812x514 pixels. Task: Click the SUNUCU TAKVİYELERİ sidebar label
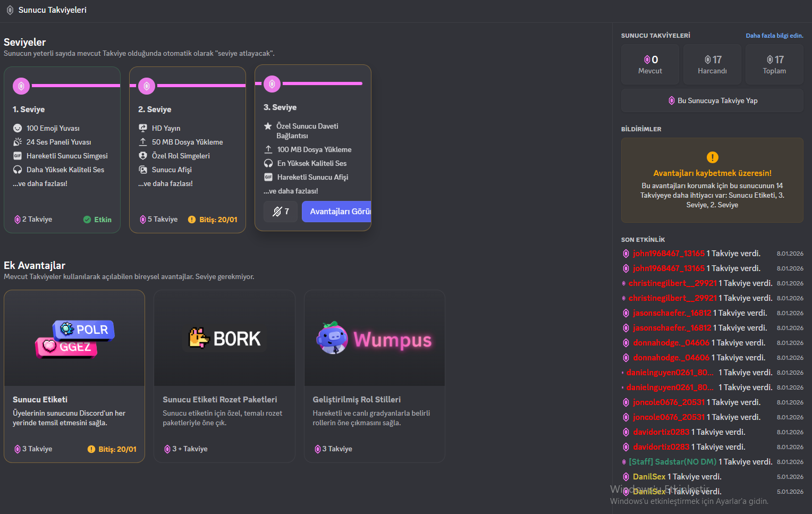click(656, 36)
